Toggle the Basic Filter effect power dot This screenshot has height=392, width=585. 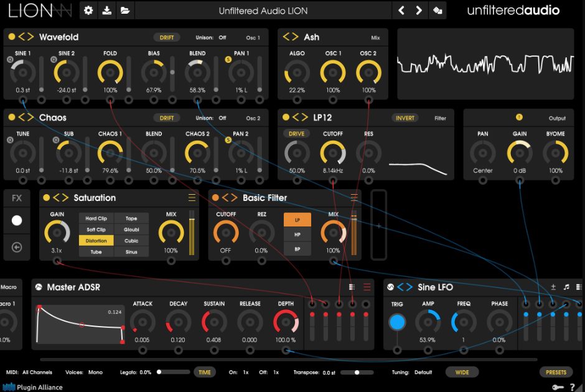[215, 198]
